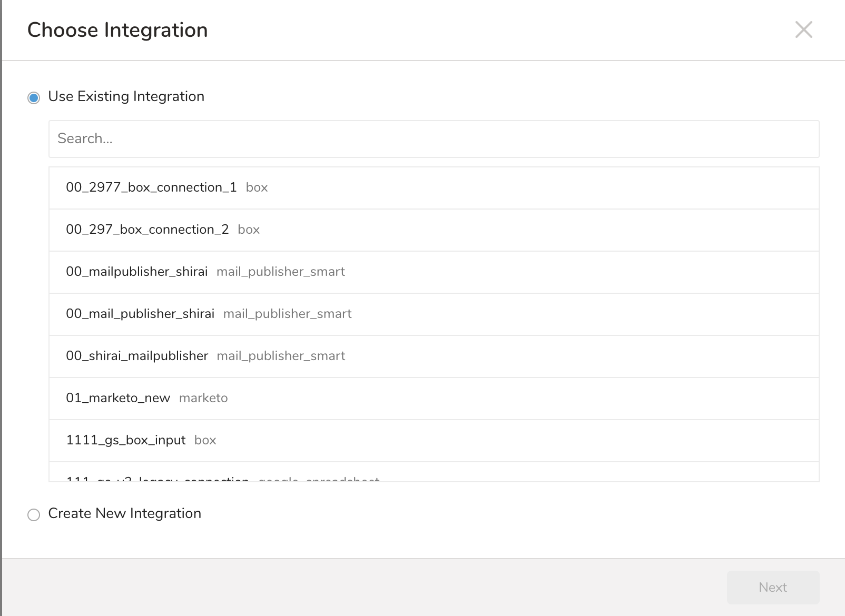Select the 00_mailpublisher_shirai integration row
This screenshot has height=616, width=845.
(136, 272)
